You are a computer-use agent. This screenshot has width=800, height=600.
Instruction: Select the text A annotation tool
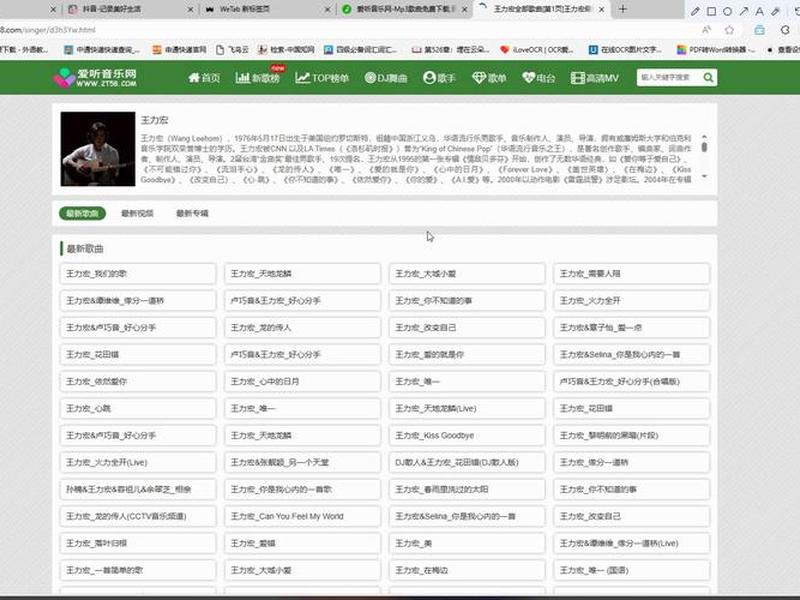tap(759, 11)
